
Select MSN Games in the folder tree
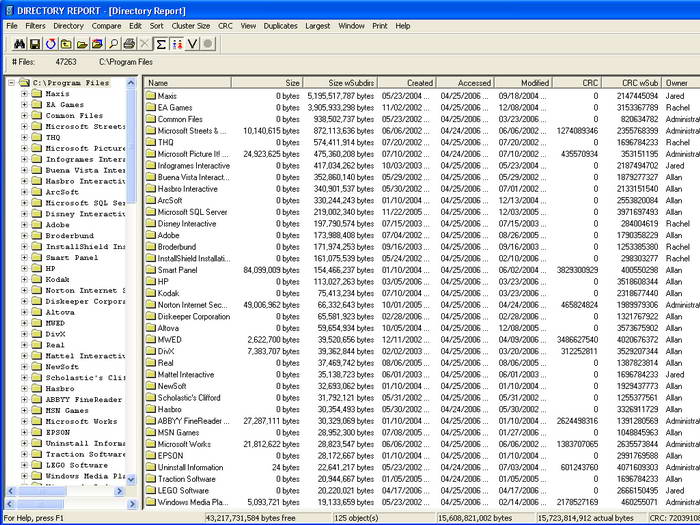point(67,410)
